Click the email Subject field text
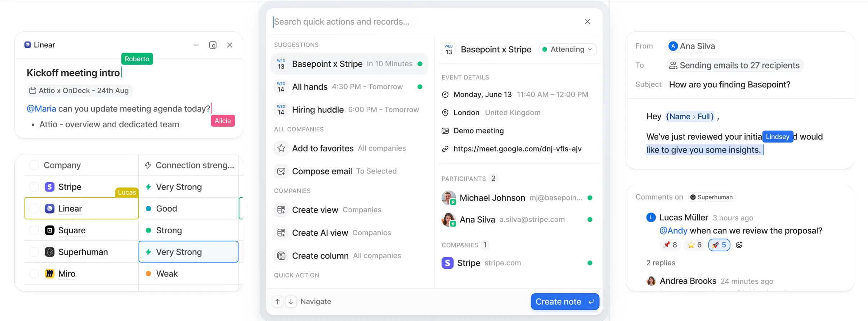 pyautogui.click(x=730, y=84)
